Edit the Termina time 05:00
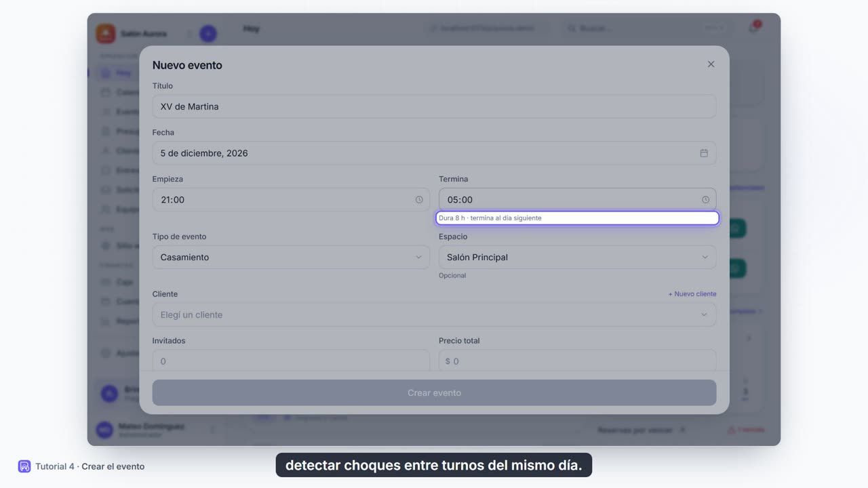 (577, 200)
